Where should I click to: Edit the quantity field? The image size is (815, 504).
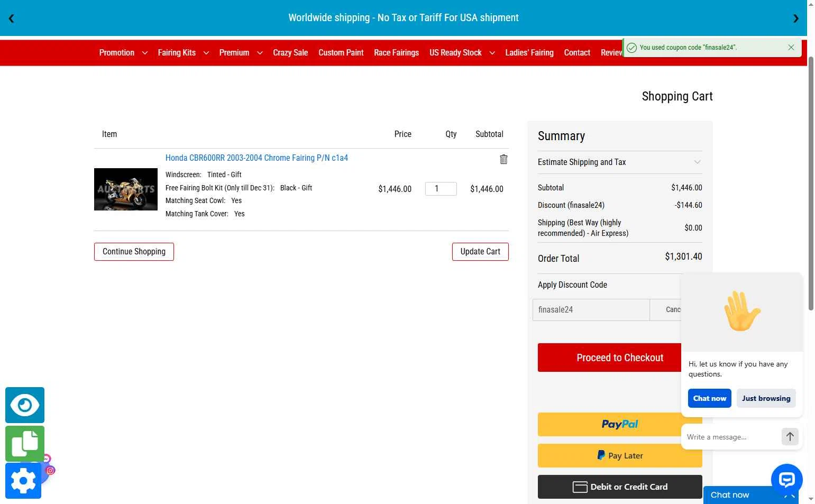441,189
